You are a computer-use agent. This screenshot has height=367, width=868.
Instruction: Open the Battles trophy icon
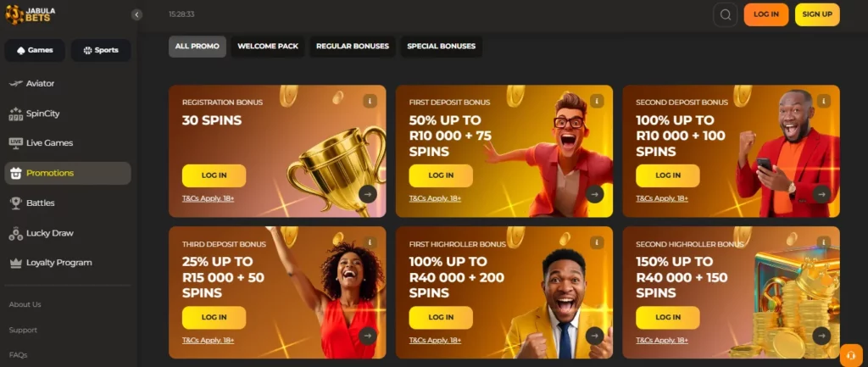pos(15,203)
